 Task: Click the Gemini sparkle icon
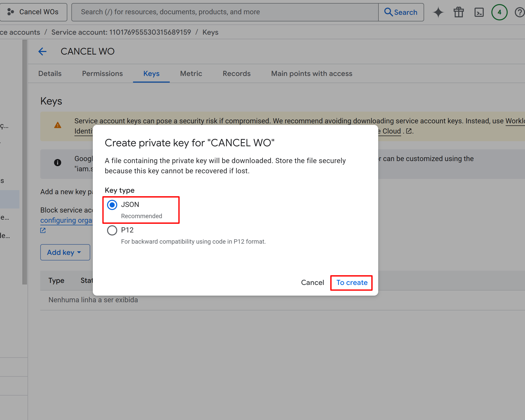[x=438, y=12]
